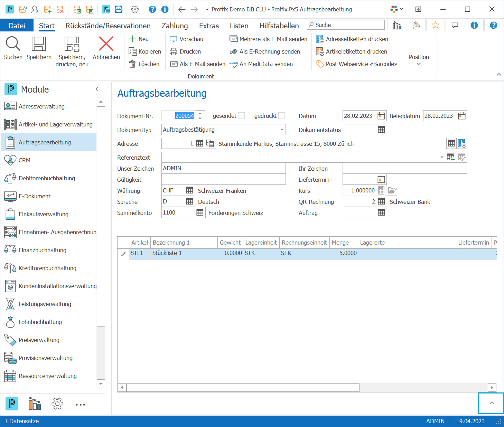Toggle the gedruckt checkbox

click(x=282, y=116)
